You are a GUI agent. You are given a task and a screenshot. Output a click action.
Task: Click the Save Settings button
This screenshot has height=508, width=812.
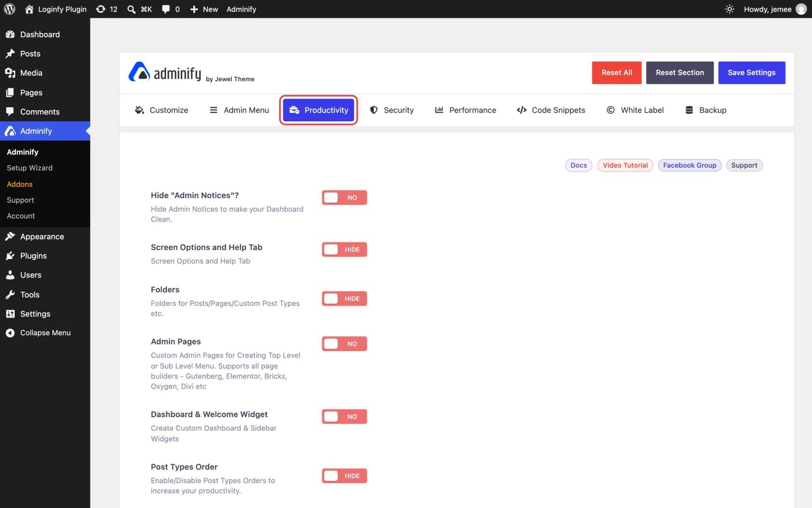(x=752, y=73)
